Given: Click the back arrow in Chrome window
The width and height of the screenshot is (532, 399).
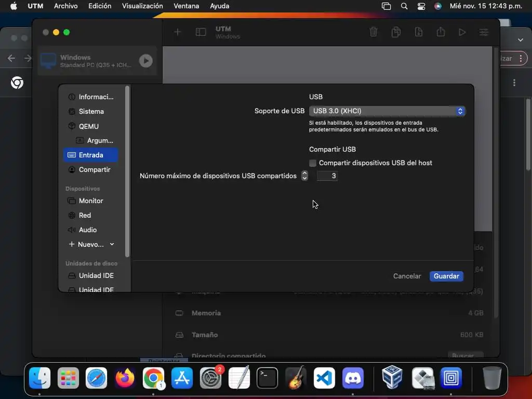Looking at the screenshot, I should click(x=11, y=58).
